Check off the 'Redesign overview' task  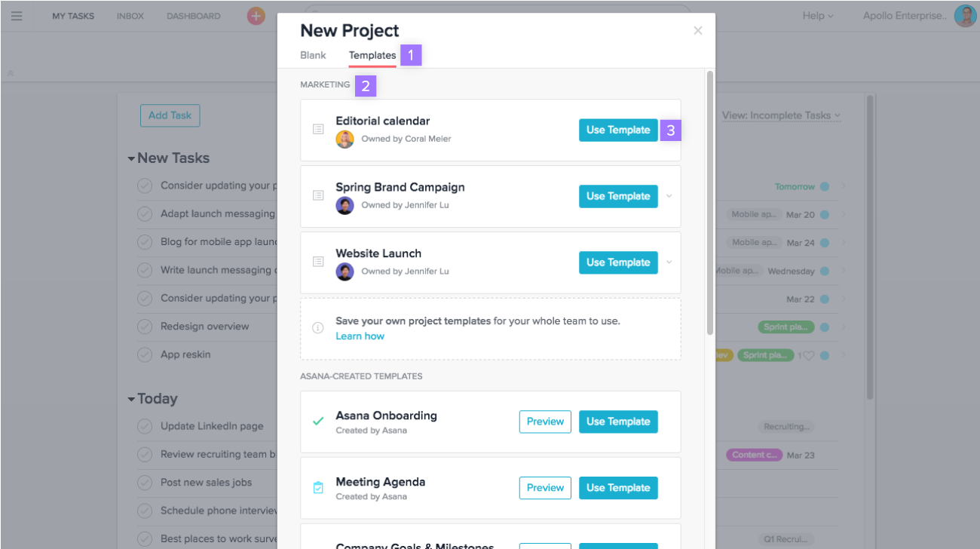pos(145,327)
